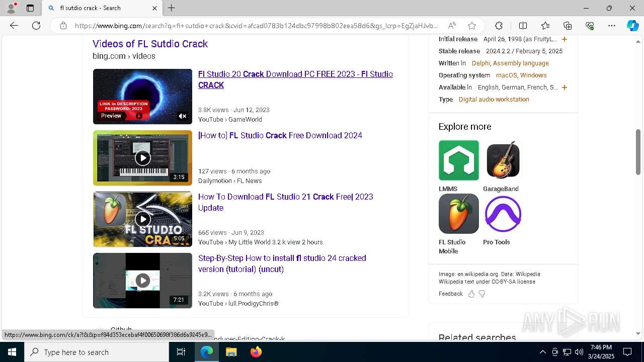Viewport: 644px width, 362px height.
Task: Open volume control in system tray
Action: pos(579,352)
